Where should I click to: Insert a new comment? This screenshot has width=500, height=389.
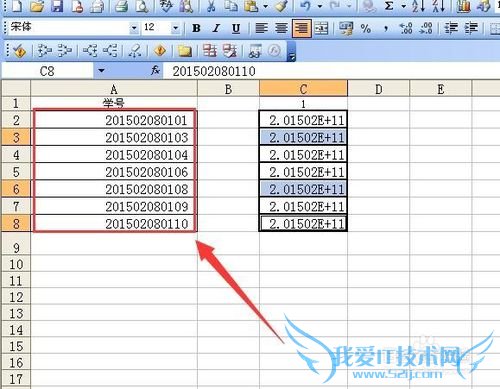point(185,51)
